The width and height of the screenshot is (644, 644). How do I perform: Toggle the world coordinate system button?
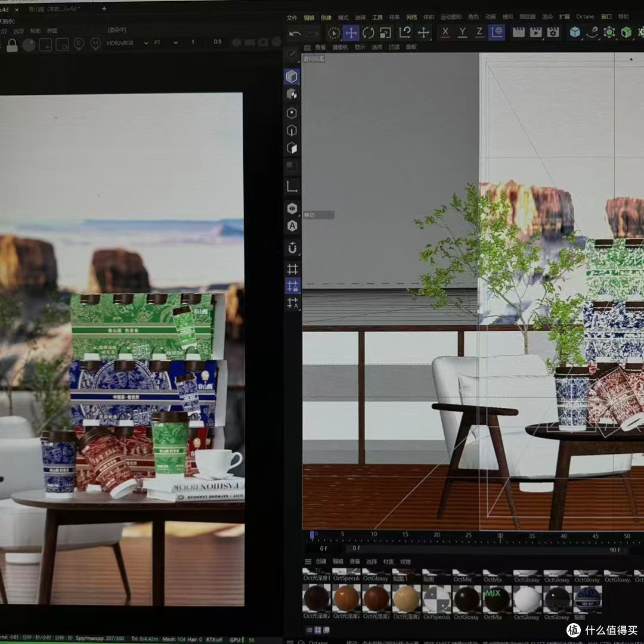coord(497,32)
